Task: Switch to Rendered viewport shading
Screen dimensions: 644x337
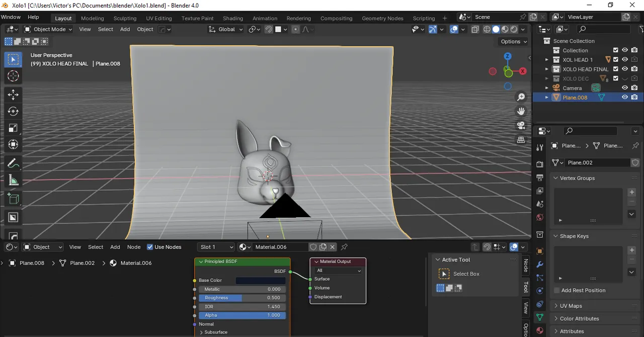Action: pyautogui.click(x=515, y=29)
